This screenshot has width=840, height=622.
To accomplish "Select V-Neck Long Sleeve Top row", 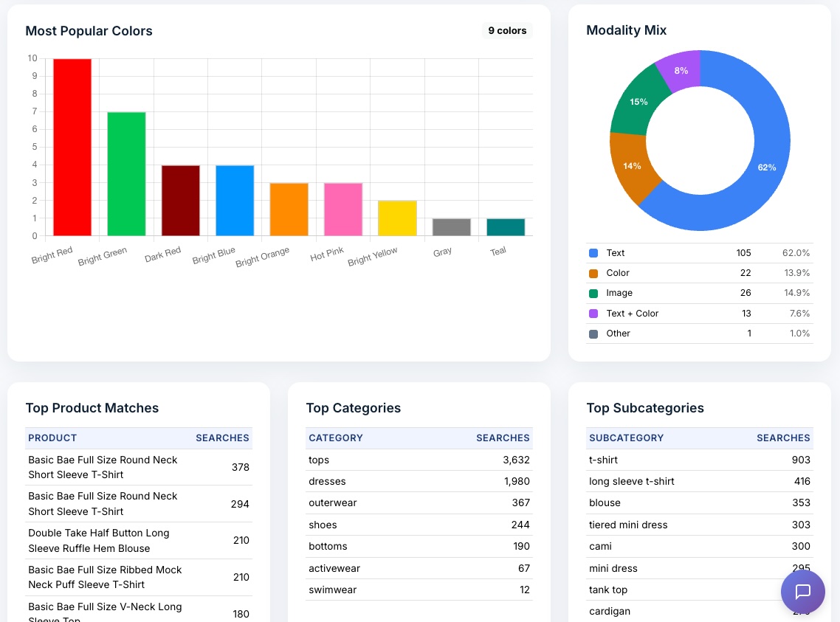I will 139,609.
